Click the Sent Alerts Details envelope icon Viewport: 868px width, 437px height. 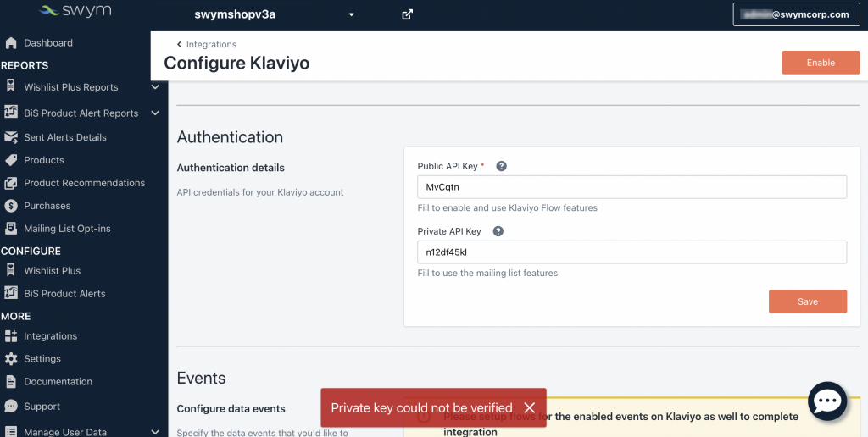(x=10, y=137)
